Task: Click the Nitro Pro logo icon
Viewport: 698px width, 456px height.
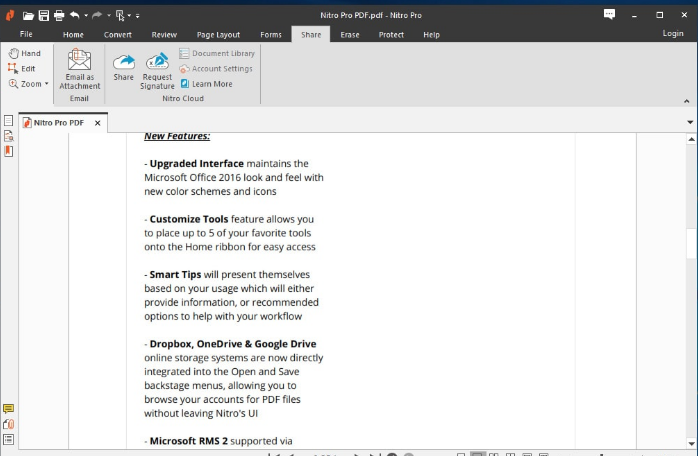Action: click(10, 16)
